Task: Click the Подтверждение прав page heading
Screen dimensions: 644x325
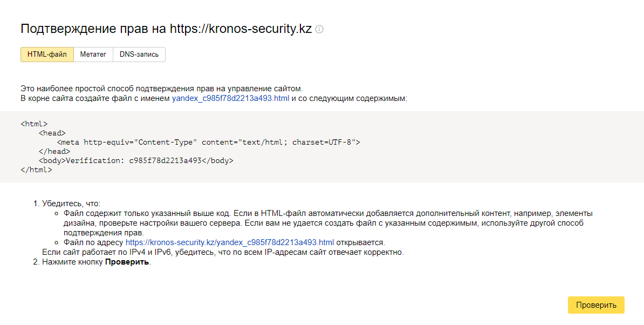Action: click(166, 29)
